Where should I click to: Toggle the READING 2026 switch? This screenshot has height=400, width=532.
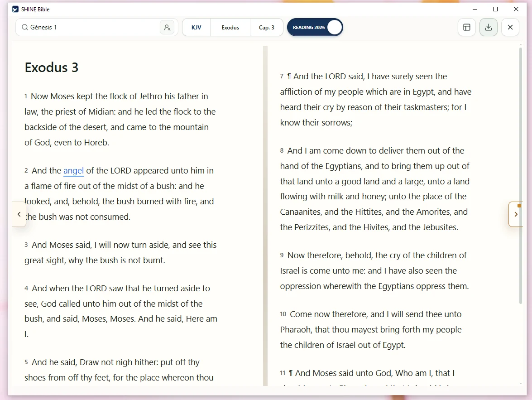[315, 27]
